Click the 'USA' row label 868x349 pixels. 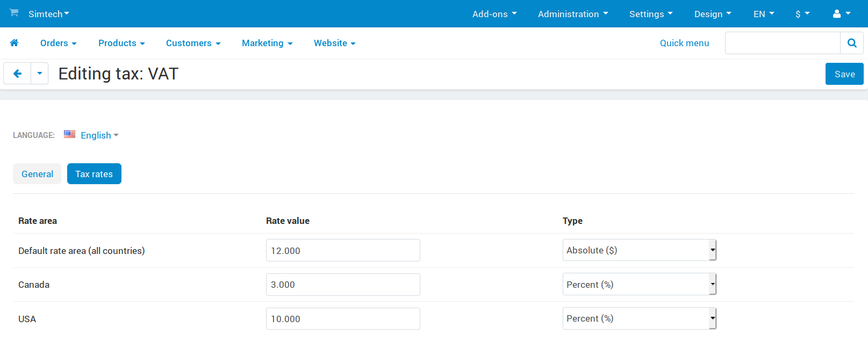tap(27, 319)
